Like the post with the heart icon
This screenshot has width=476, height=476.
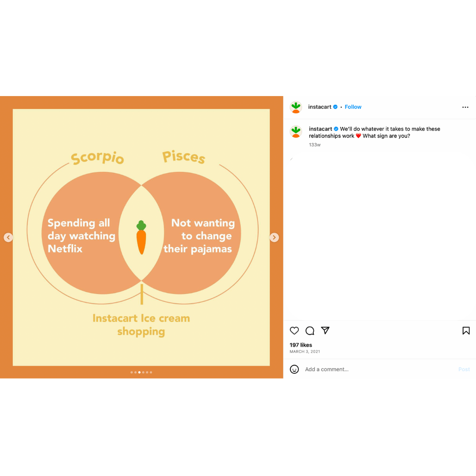pyautogui.click(x=294, y=331)
